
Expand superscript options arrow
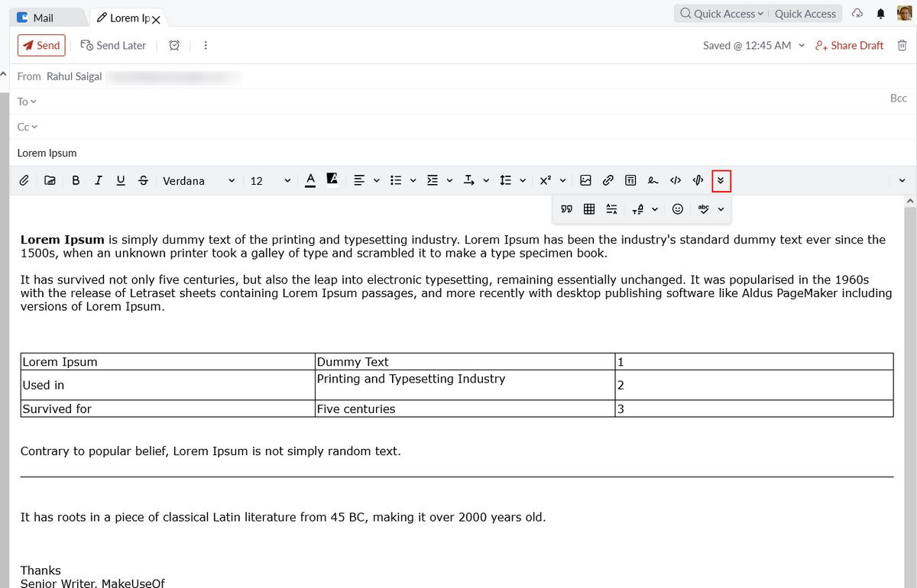[562, 180]
